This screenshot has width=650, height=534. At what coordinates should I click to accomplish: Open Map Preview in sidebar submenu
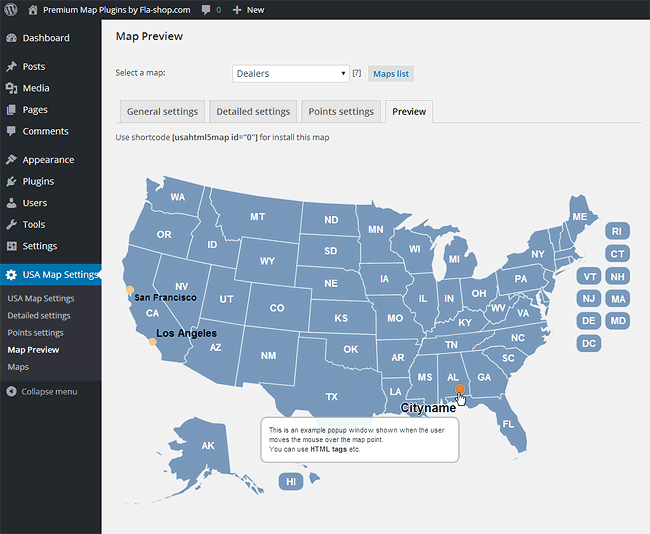tap(33, 350)
